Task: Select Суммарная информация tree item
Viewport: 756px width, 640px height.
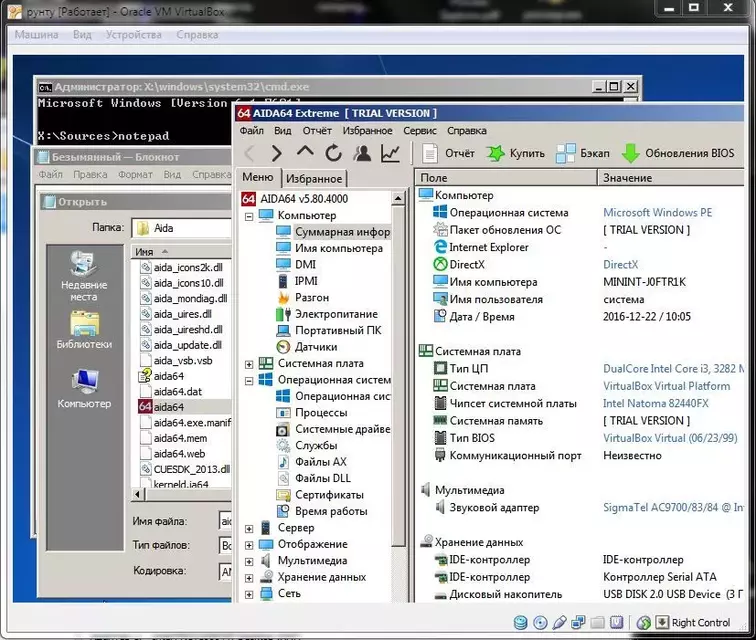Action: coord(333,232)
